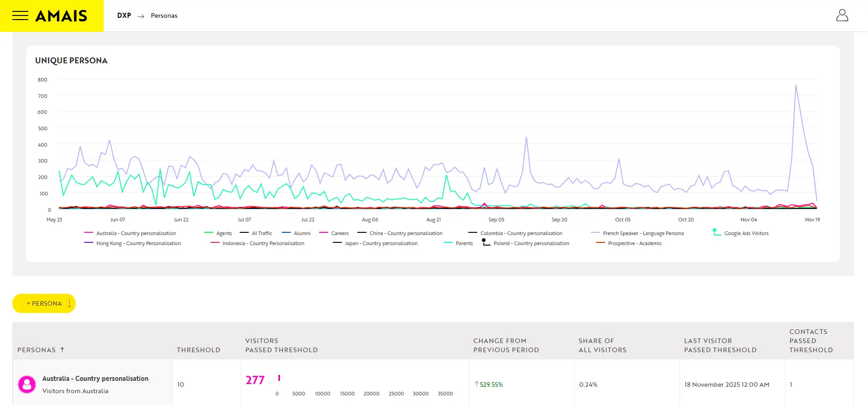Click the Nov 19 chart axis label
The width and height of the screenshot is (868, 405).
(812, 220)
